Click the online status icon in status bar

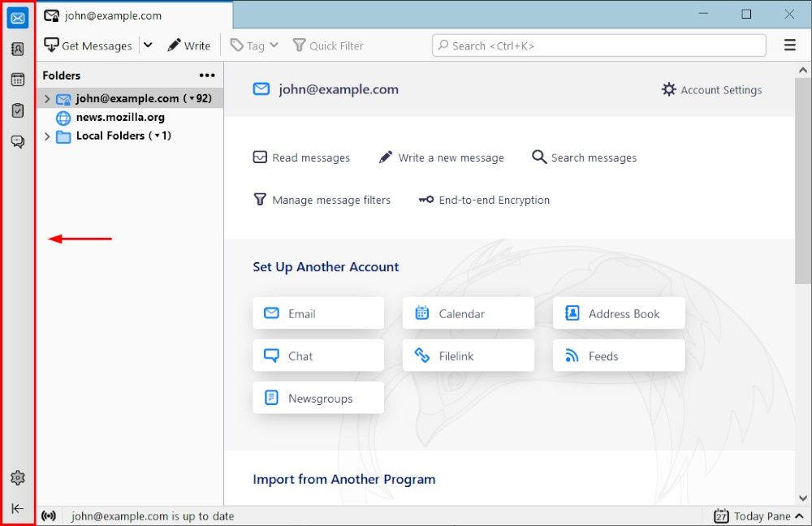pos(49,515)
